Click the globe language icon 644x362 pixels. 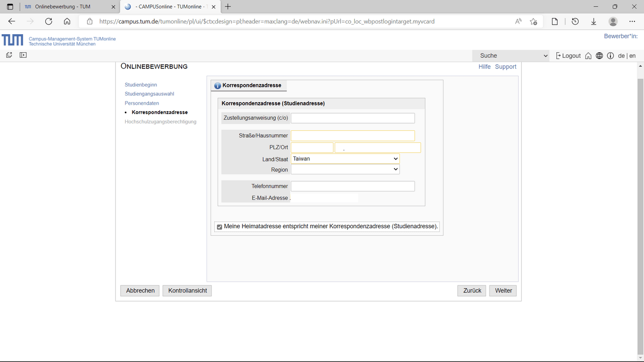point(599,56)
